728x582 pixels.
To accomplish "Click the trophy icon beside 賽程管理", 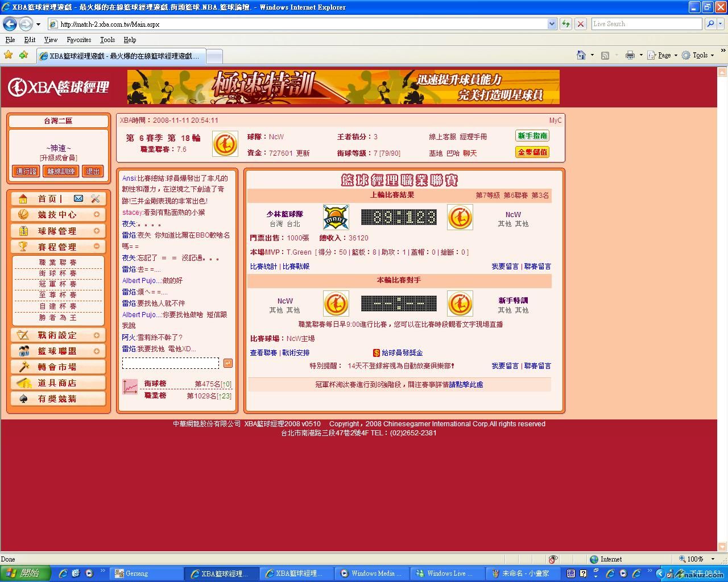I will pyautogui.click(x=23, y=246).
